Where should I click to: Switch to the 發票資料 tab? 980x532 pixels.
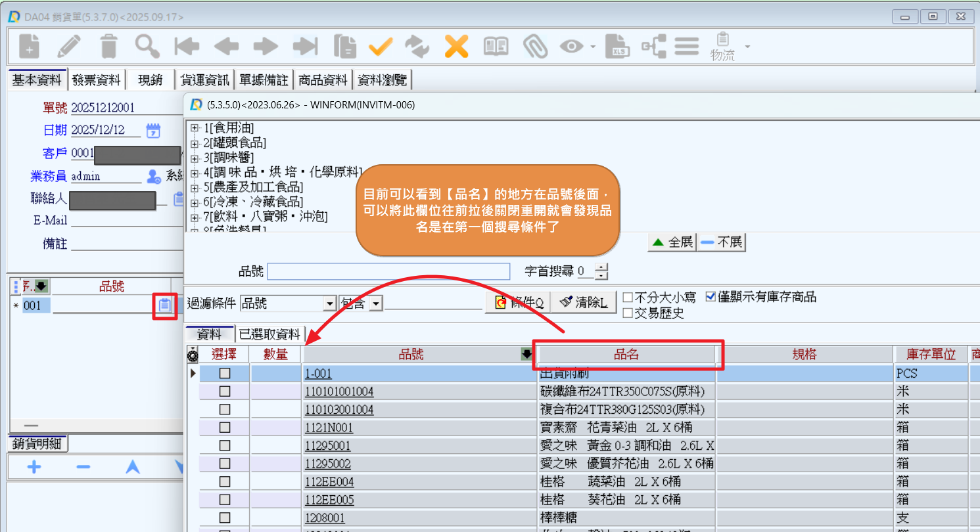(x=97, y=80)
